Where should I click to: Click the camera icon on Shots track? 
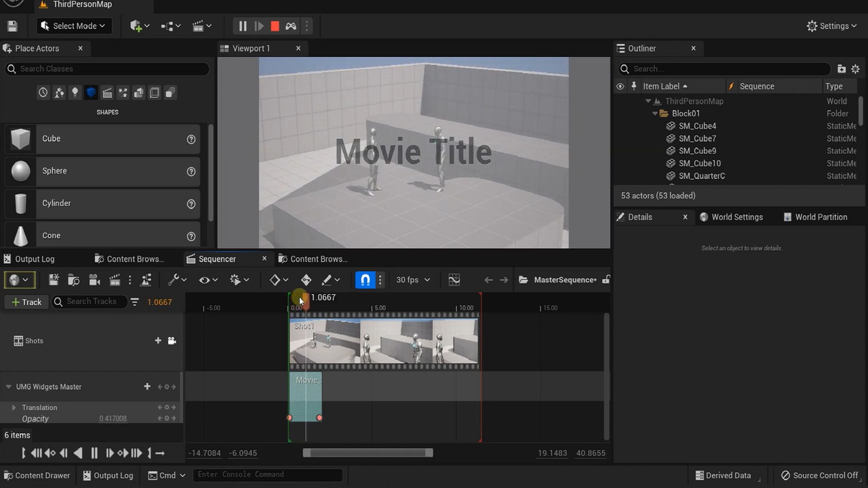tap(172, 341)
